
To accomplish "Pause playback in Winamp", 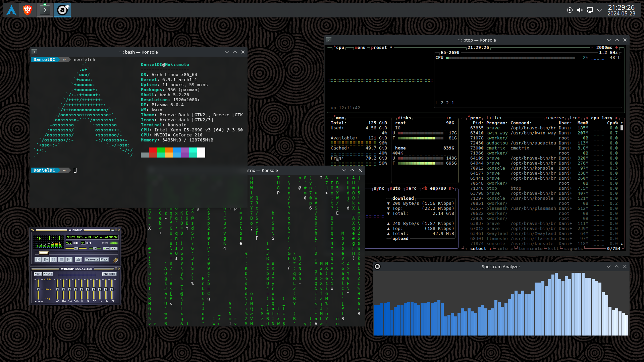I will coord(53,259).
